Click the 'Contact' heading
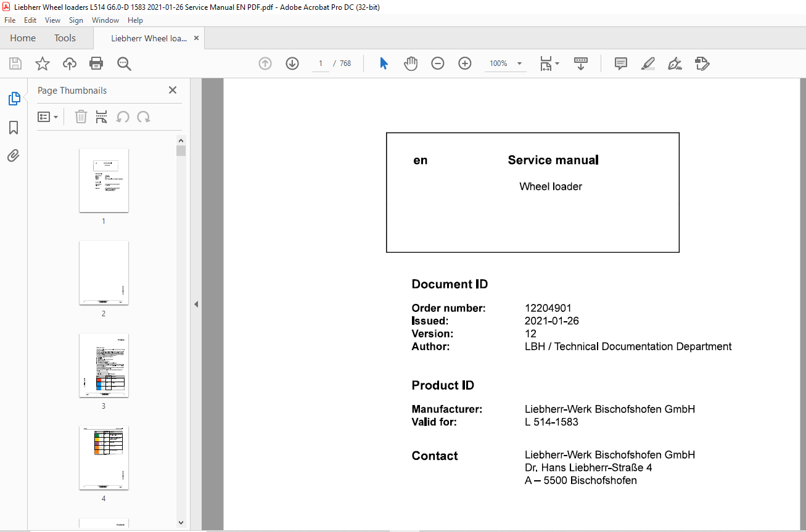 [435, 456]
